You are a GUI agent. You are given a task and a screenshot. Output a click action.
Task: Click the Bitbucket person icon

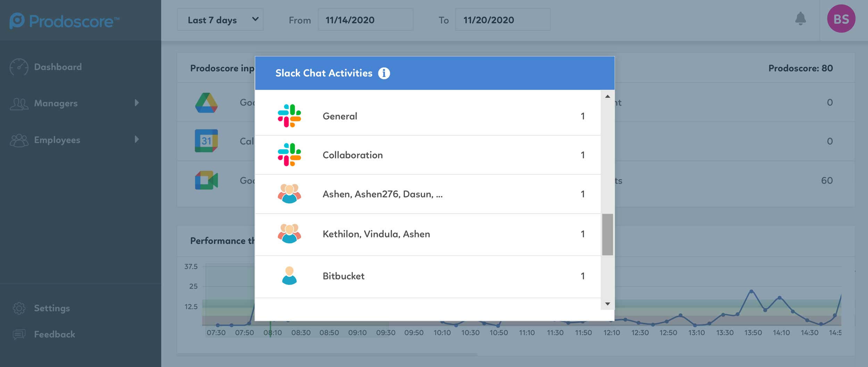289,276
